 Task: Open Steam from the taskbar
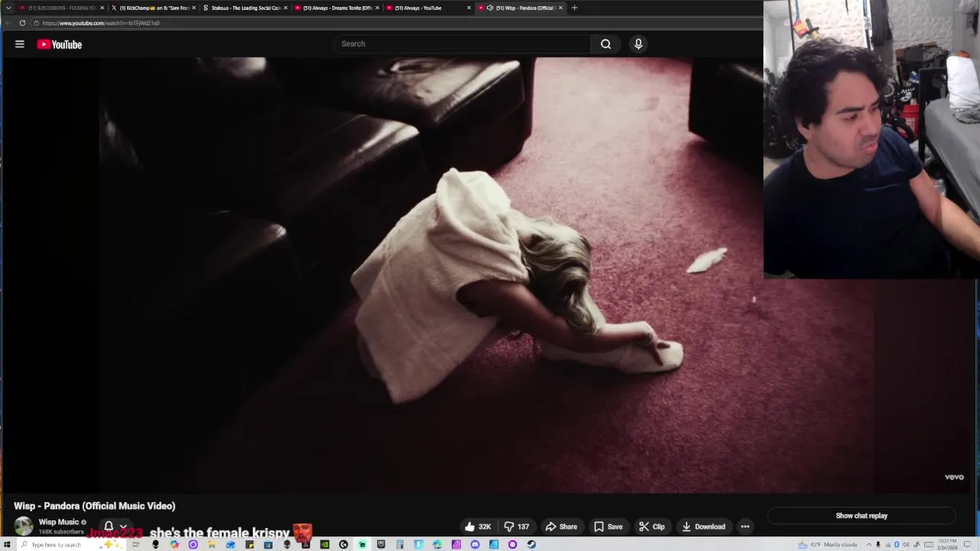(531, 544)
